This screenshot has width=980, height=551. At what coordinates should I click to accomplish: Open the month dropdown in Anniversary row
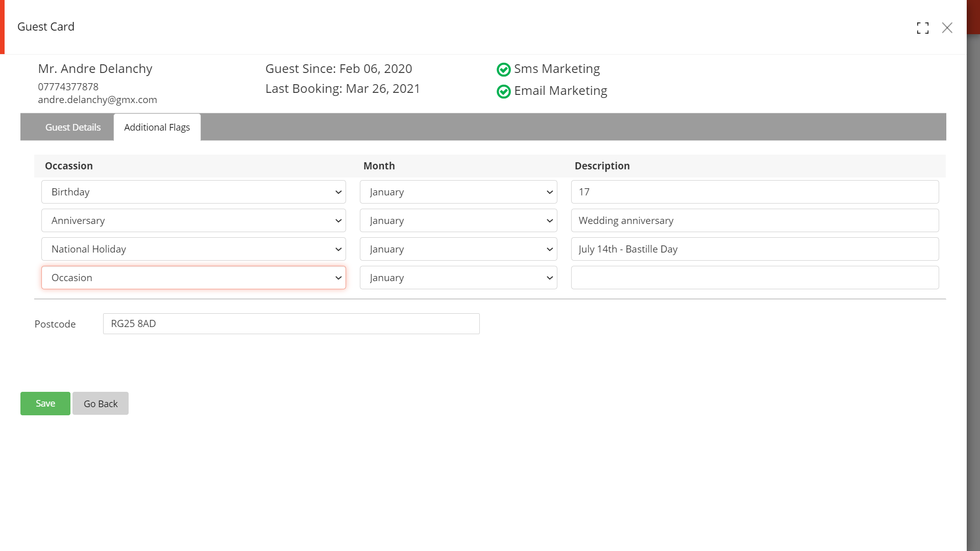[x=458, y=220]
